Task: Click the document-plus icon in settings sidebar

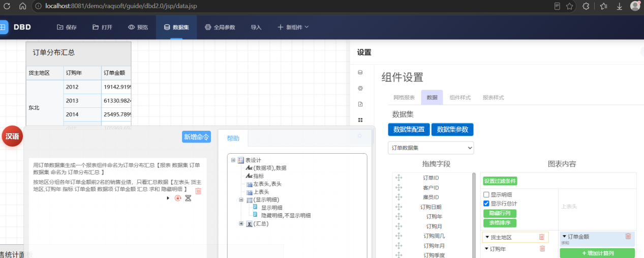Action: coord(360,104)
